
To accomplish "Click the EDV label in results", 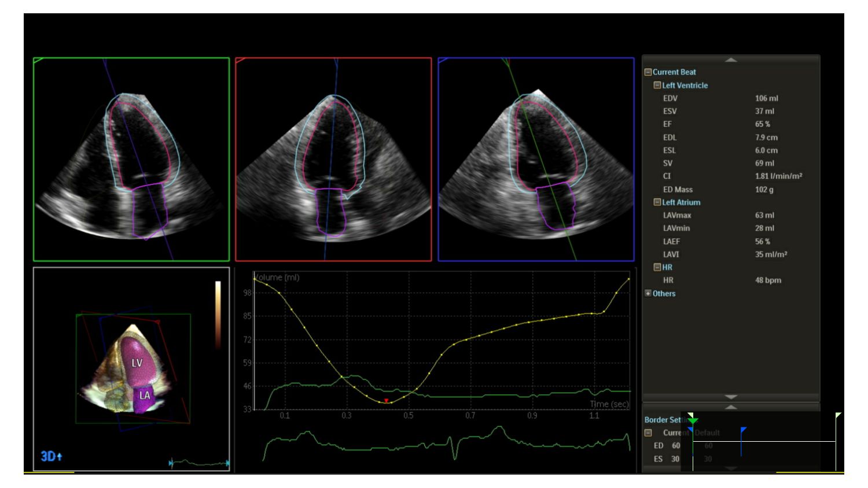I will pyautogui.click(x=670, y=98).
